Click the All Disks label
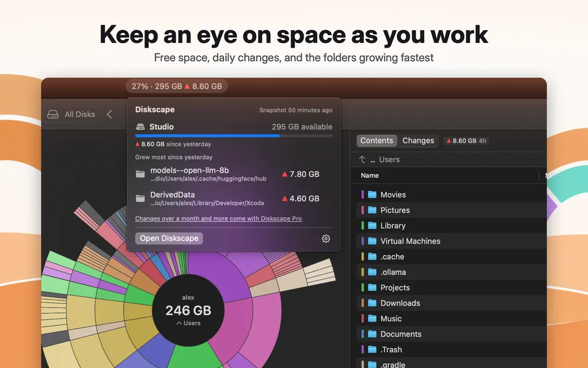Screen dimensions: 588x368 pyautogui.click(x=80, y=115)
